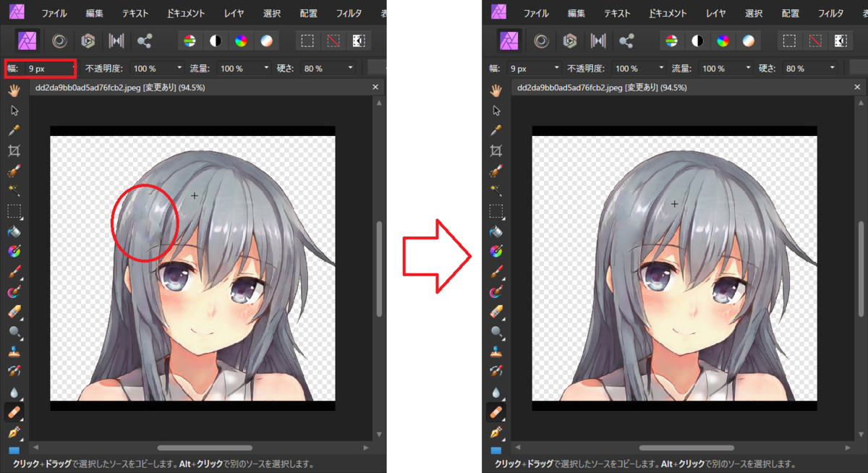This screenshot has width=868, height=473.
Task: Open the 流量 dropdown in left window
Action: (265, 68)
